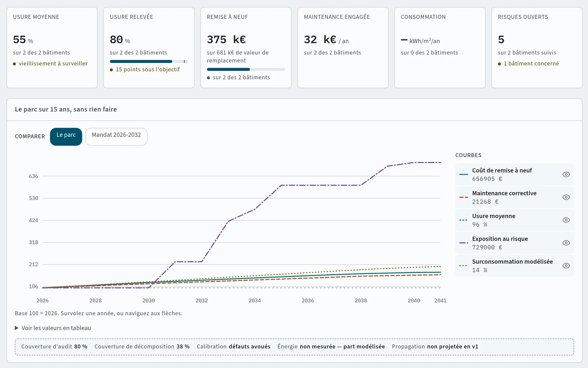Viewport: 588px width, 368px height.
Task: Toggle visibility of Maintenance corrective curve
Action: [566, 197]
